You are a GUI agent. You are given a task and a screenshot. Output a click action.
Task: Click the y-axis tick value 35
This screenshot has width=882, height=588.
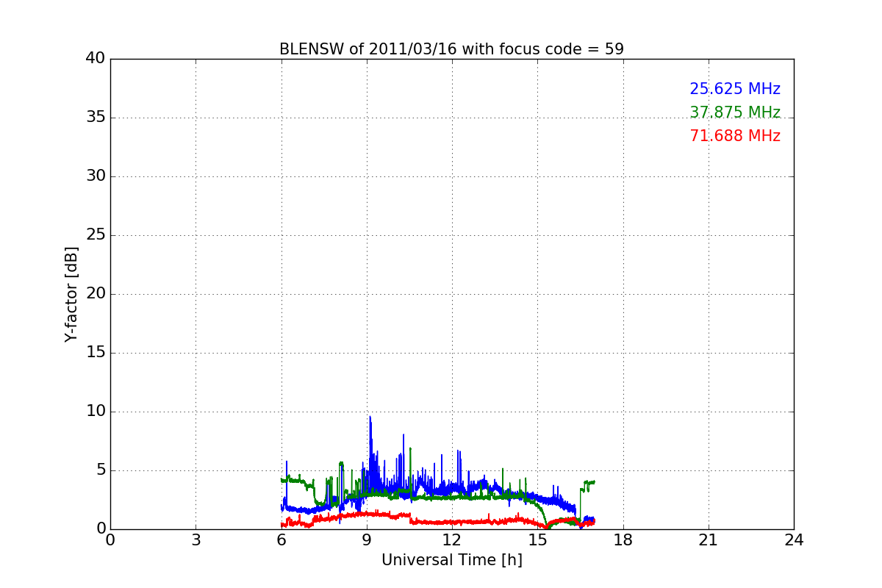tap(96, 118)
